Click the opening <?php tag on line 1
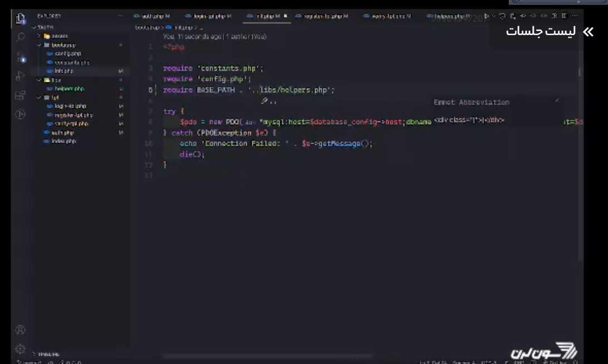Image resolution: width=608 pixels, height=364 pixels. click(x=174, y=47)
